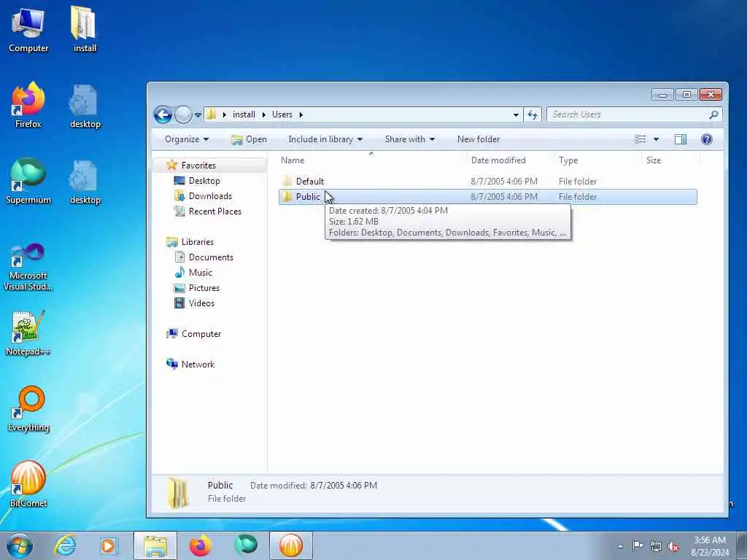Image resolution: width=747 pixels, height=560 pixels.
Task: Click the install breadcrumb segment
Action: click(244, 114)
